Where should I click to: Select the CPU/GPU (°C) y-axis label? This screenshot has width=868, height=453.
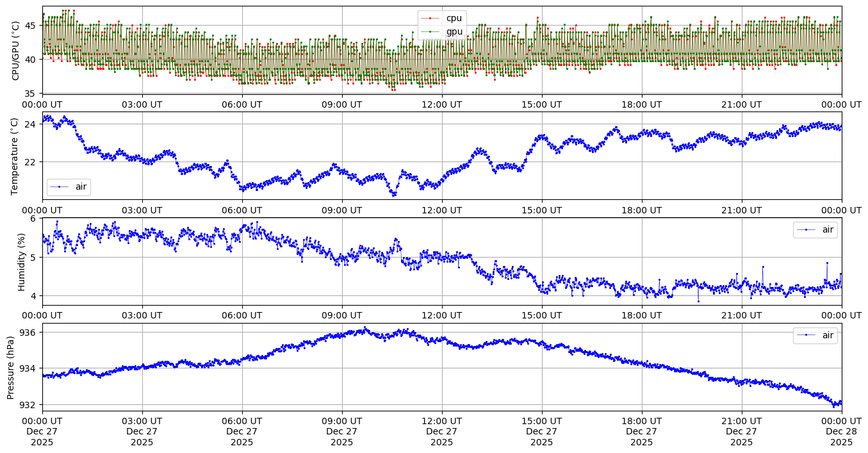tap(16, 50)
